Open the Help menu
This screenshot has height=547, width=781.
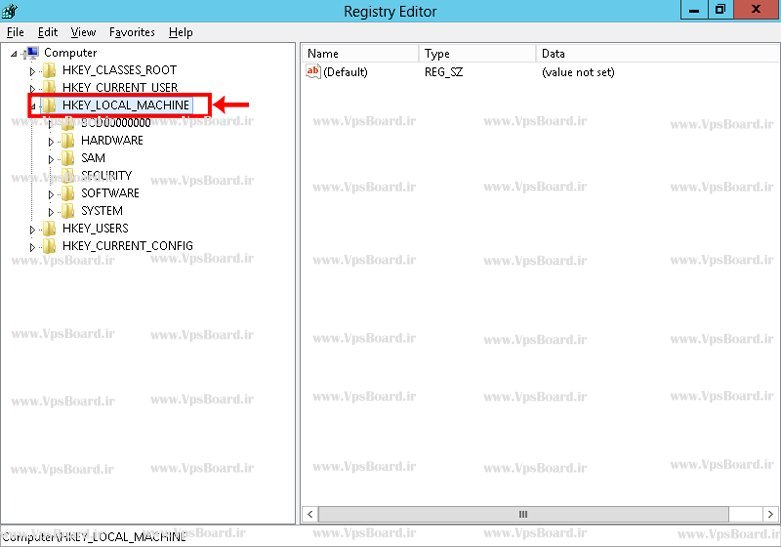[x=181, y=32]
